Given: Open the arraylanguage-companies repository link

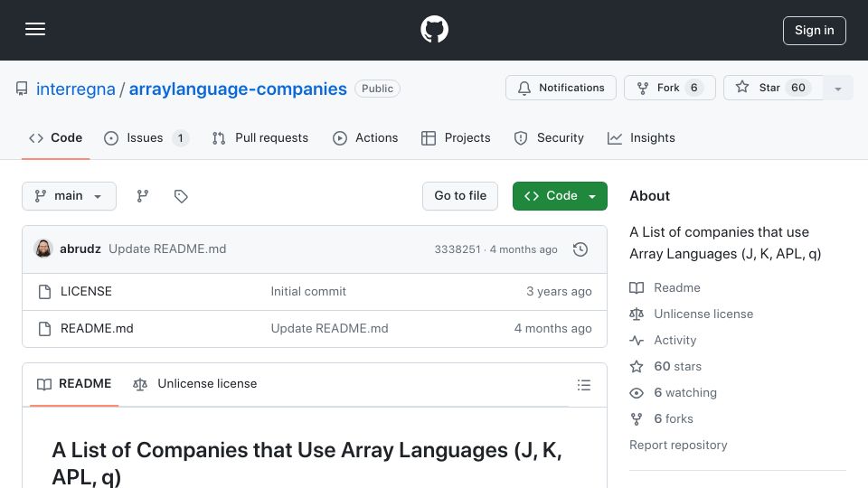Looking at the screenshot, I should 238,89.
